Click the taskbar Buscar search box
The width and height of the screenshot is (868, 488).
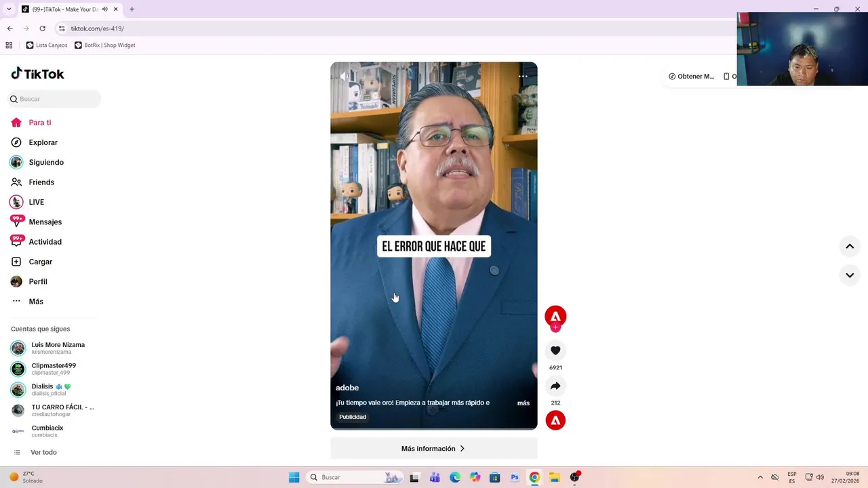pyautogui.click(x=355, y=477)
